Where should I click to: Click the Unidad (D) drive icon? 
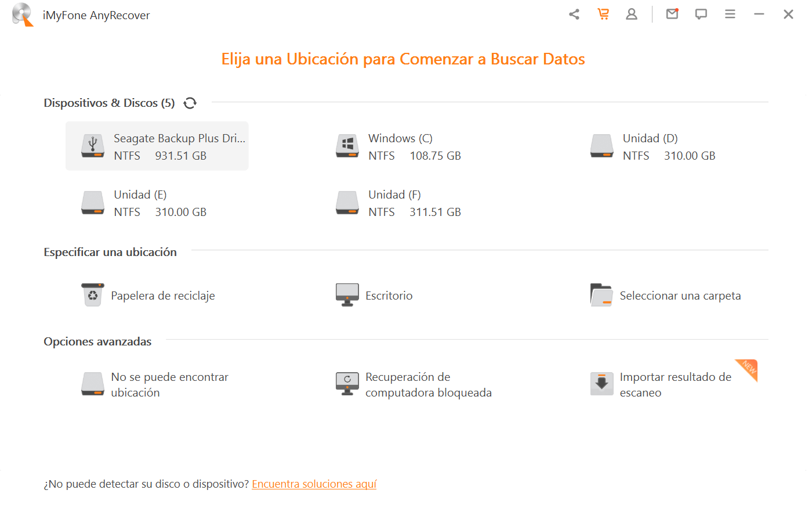click(602, 146)
